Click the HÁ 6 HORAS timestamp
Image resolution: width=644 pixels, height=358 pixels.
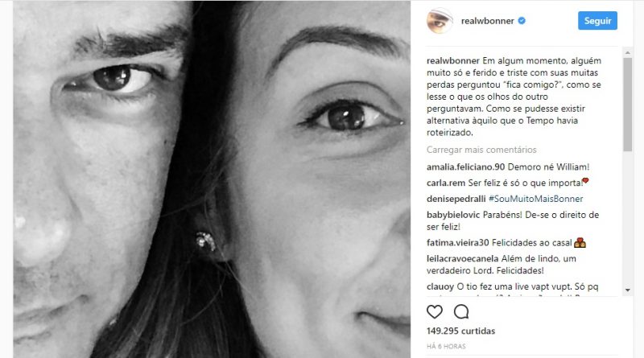(x=446, y=346)
